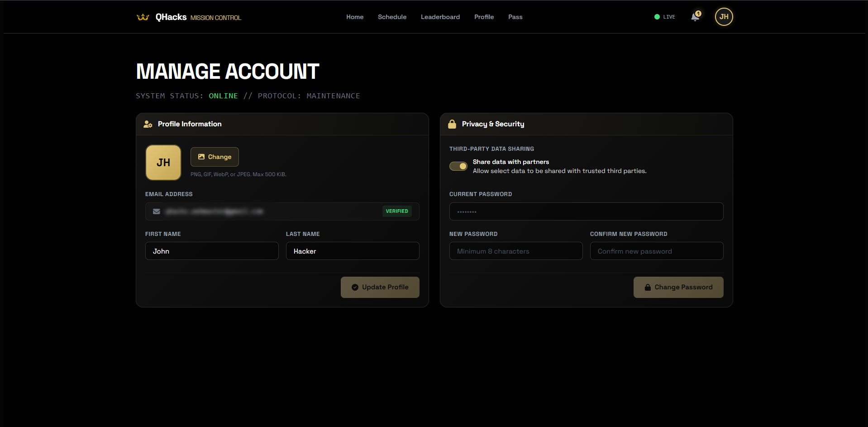868x427 pixels.
Task: Click the image icon inside the Change button
Action: [x=202, y=157]
